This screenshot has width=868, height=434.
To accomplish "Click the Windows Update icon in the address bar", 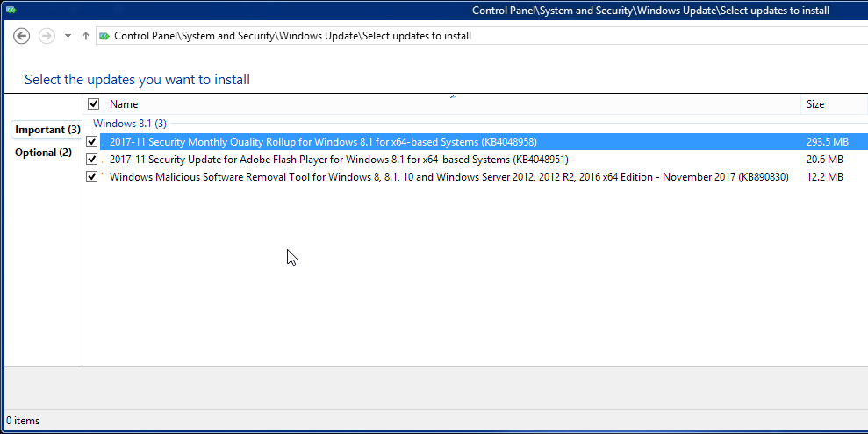I will pos(104,36).
